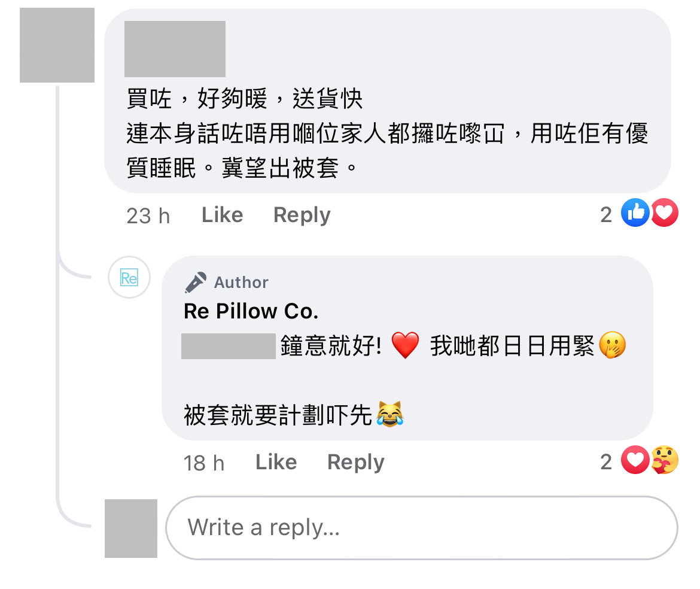Click the mentioned user tag in the reply
The width and height of the screenshot is (700, 589).
(228, 347)
